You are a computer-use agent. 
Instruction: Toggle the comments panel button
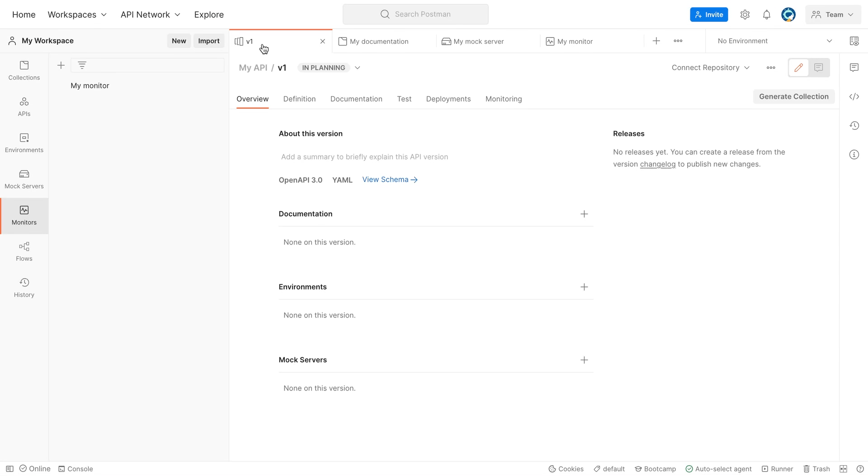click(818, 67)
